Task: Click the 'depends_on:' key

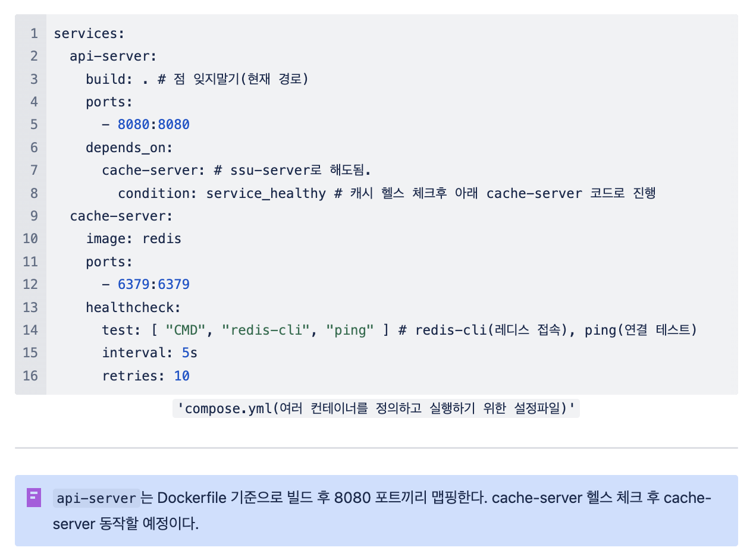Action: [x=129, y=147]
